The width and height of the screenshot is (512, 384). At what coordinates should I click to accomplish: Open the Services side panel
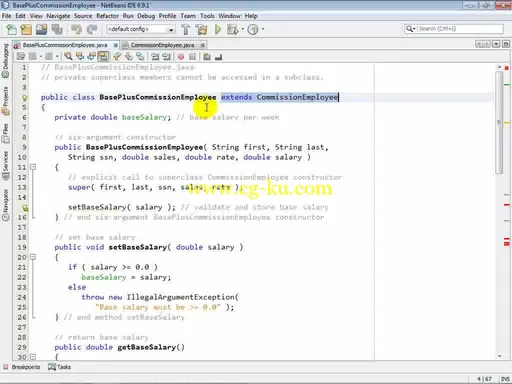point(5,166)
